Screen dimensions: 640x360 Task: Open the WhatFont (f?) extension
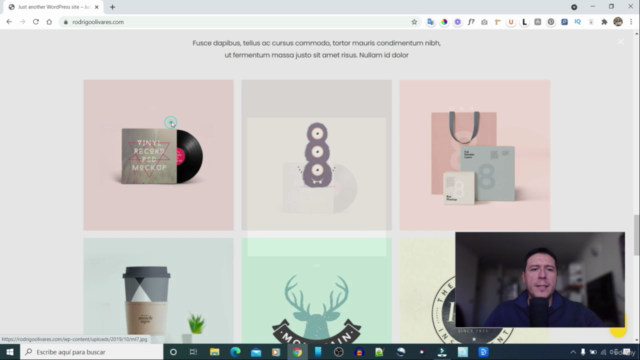pos(471,22)
